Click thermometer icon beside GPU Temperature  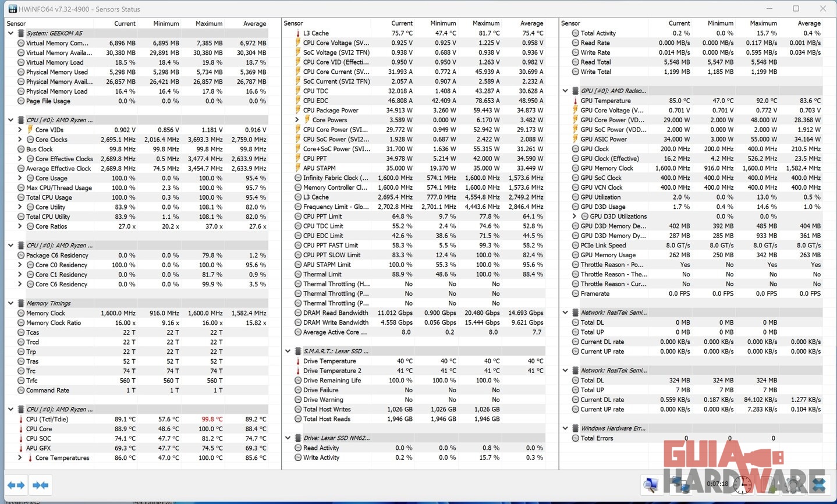click(575, 101)
